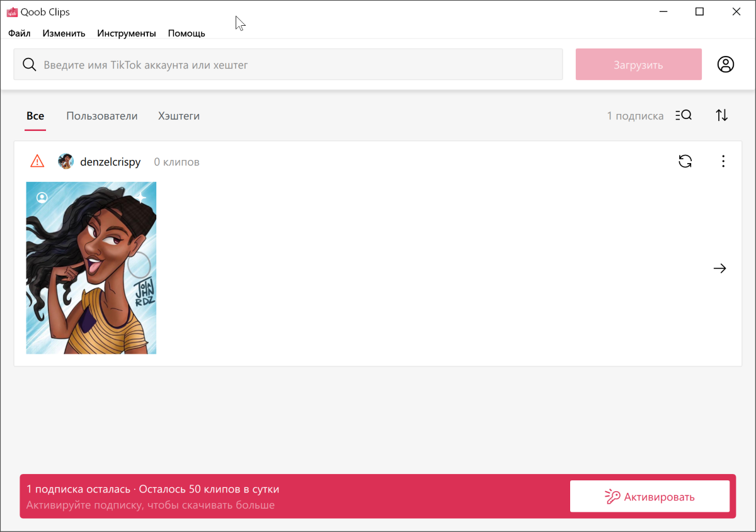Minimize the Qoob Clips window
The height and width of the screenshot is (532, 756).
click(663, 11)
